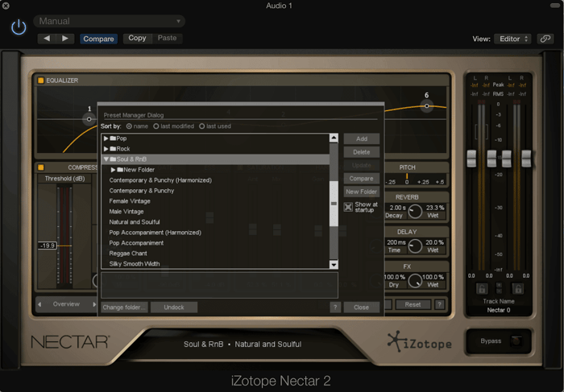Toggle the plugin power button
Viewport: 564px width, 392px height.
tap(19, 27)
